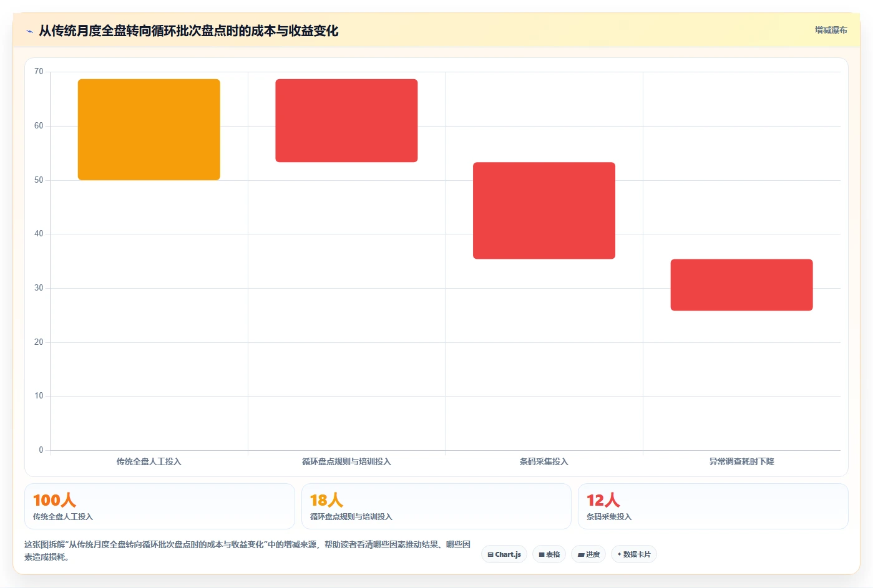Open the 18人 data card
The image size is (873, 588).
coord(436,506)
